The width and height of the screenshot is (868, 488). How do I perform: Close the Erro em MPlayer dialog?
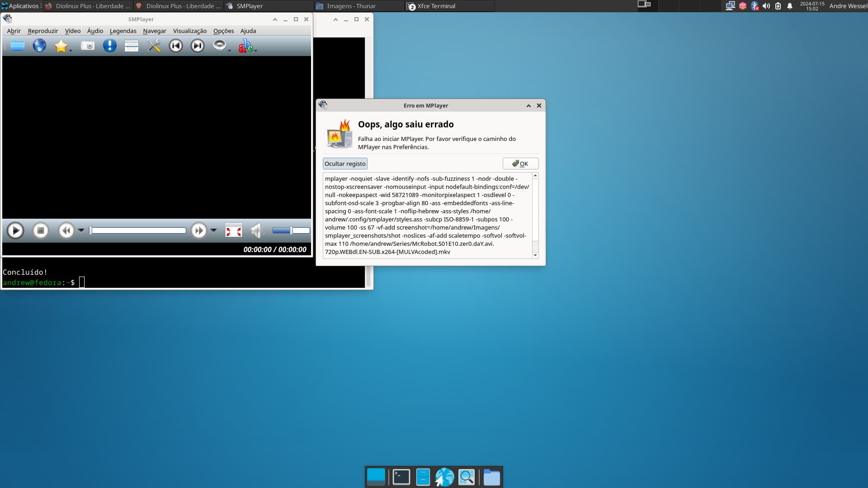pos(539,105)
